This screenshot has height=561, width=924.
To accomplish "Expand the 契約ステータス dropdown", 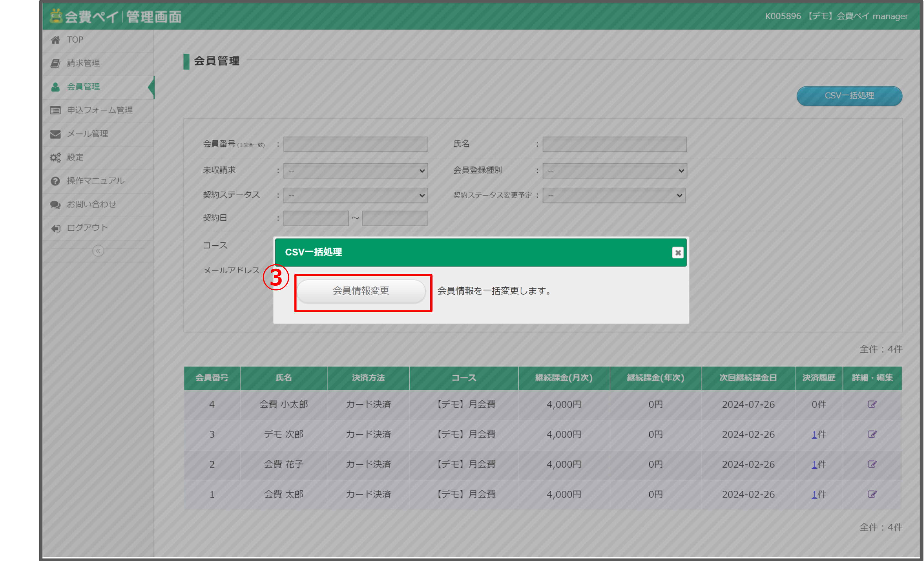I will pos(355,195).
